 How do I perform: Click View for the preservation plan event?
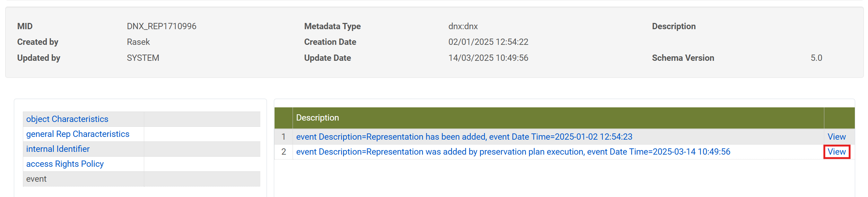tap(836, 152)
